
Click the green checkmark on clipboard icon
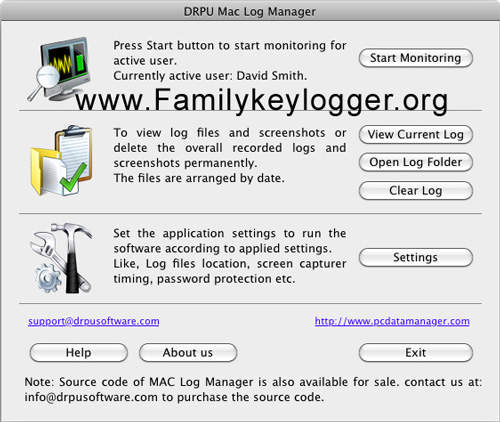pyautogui.click(x=73, y=178)
